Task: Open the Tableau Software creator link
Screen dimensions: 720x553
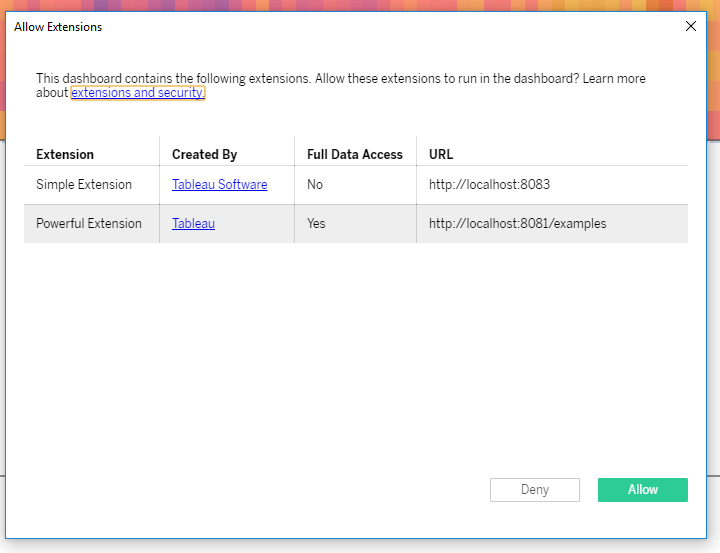Action: click(x=219, y=185)
